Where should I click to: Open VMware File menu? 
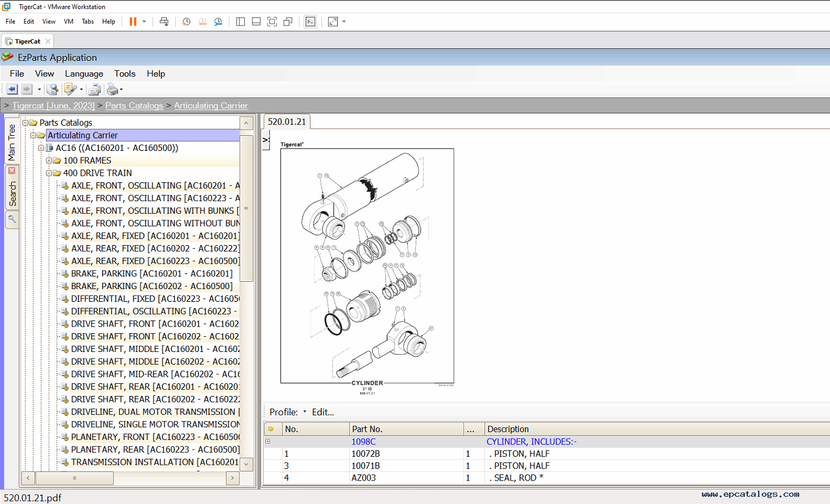tap(10, 21)
